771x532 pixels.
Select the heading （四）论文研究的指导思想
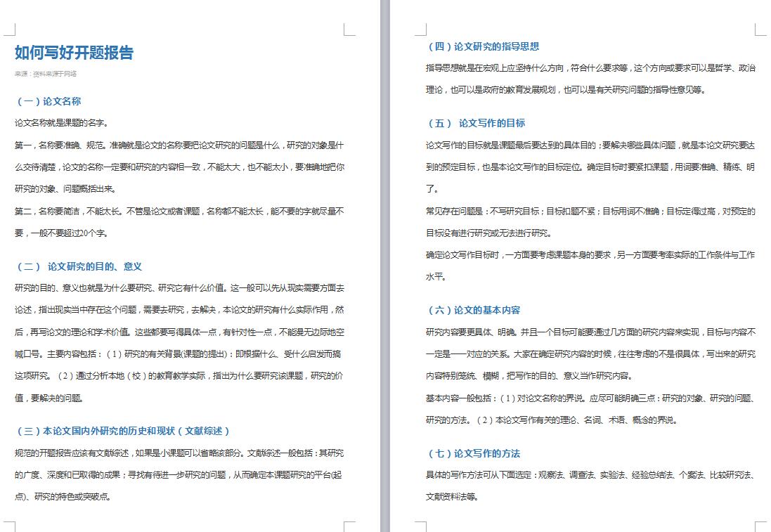click(x=483, y=46)
